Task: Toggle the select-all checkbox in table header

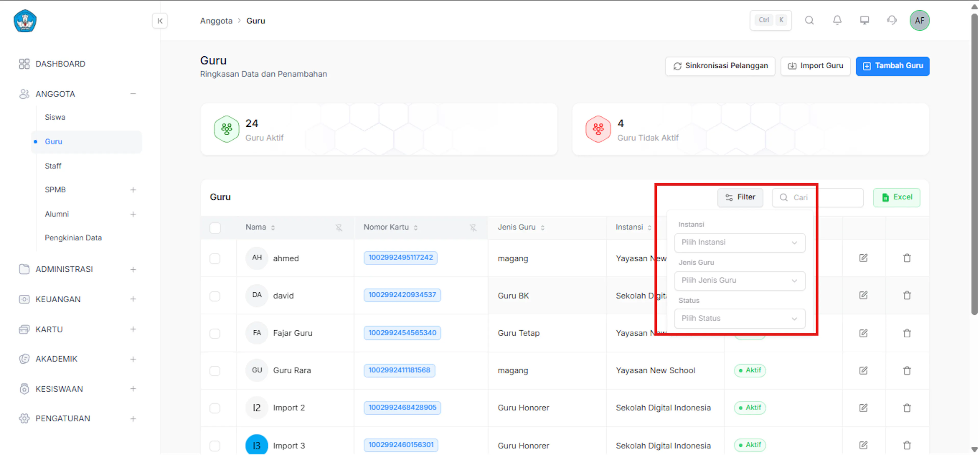Action: [x=215, y=228]
